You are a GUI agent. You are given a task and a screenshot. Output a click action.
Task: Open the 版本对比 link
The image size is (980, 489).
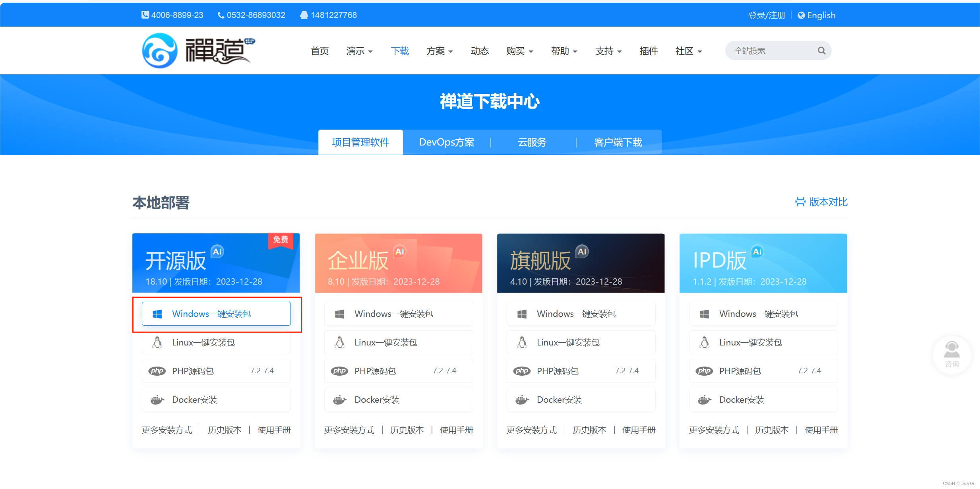coord(821,202)
